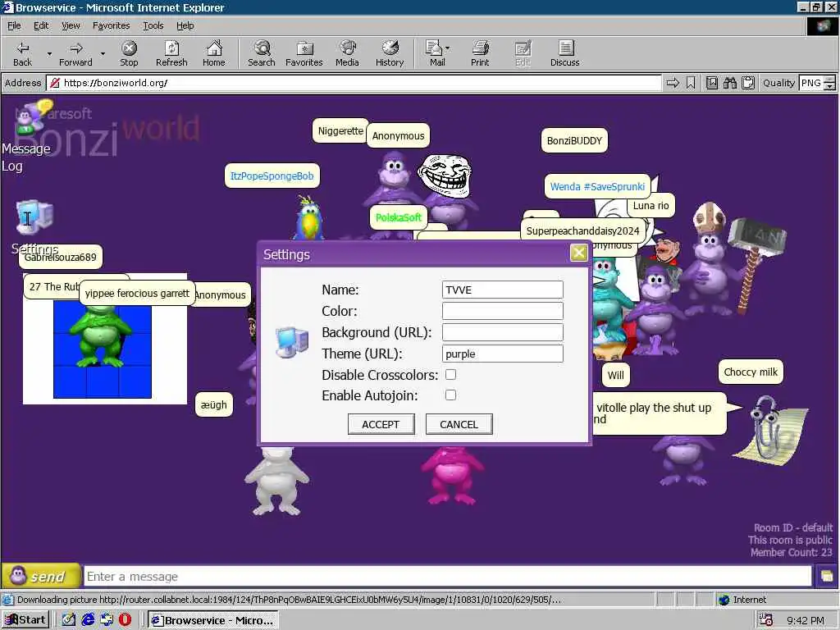Click the Name field containing TVVE

(x=503, y=290)
